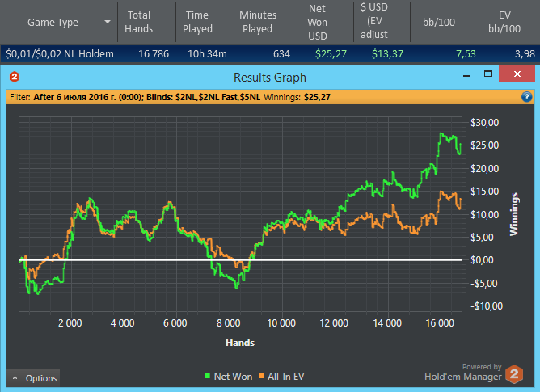Sort by the Game Type column header
The image size is (540, 392).
coord(53,23)
